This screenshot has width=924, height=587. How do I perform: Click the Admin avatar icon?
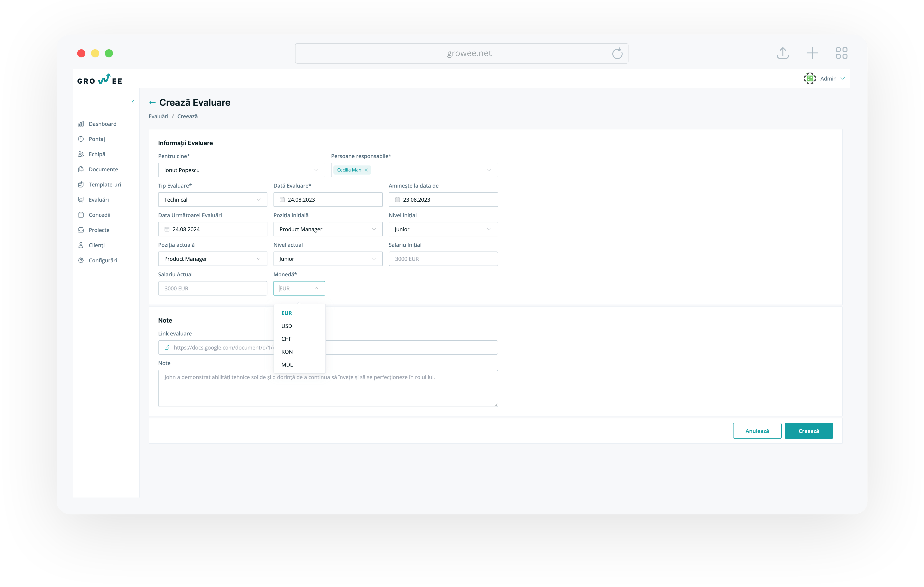[810, 78]
